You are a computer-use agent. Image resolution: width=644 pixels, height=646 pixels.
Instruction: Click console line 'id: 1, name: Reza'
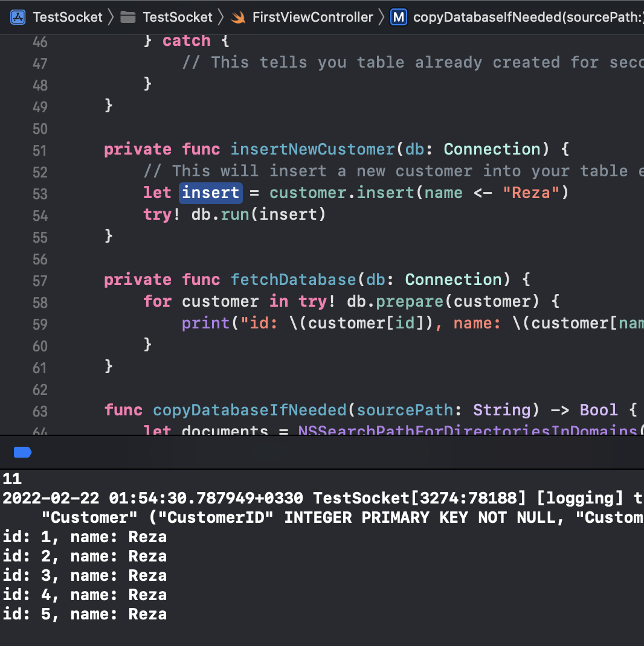coord(85,537)
